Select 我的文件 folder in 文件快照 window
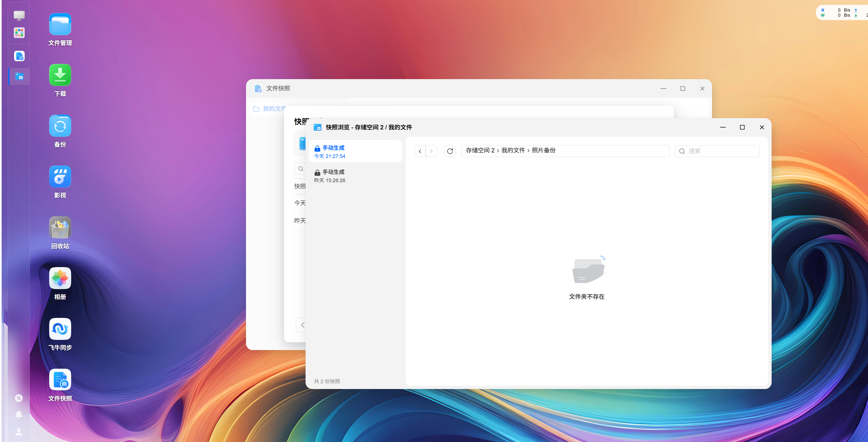This screenshot has width=868, height=442. coord(269,109)
